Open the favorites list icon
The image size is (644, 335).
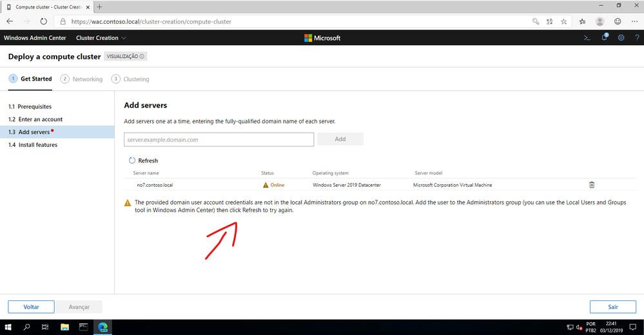click(x=582, y=21)
